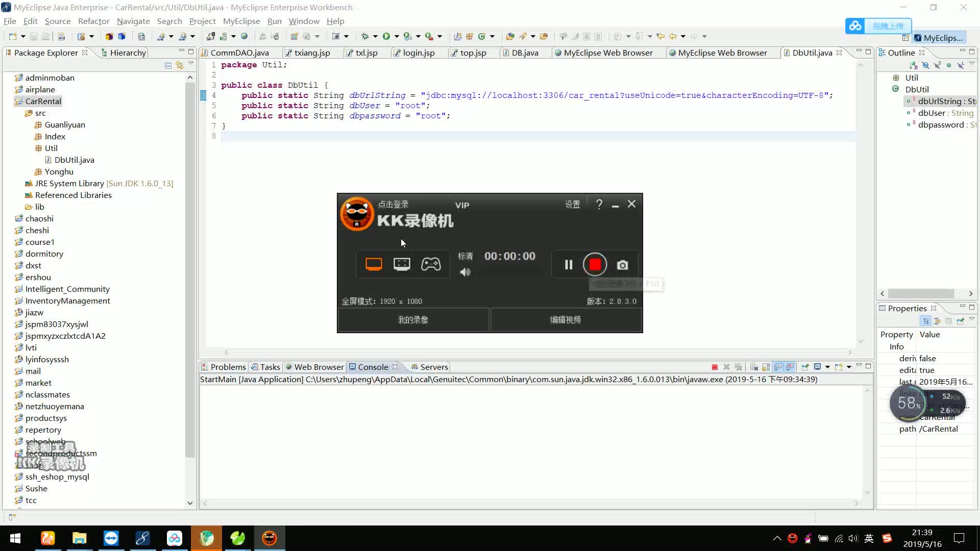The width and height of the screenshot is (980, 551).
Task: Toggle Link with Editor in Package Explorer
Action: click(179, 65)
